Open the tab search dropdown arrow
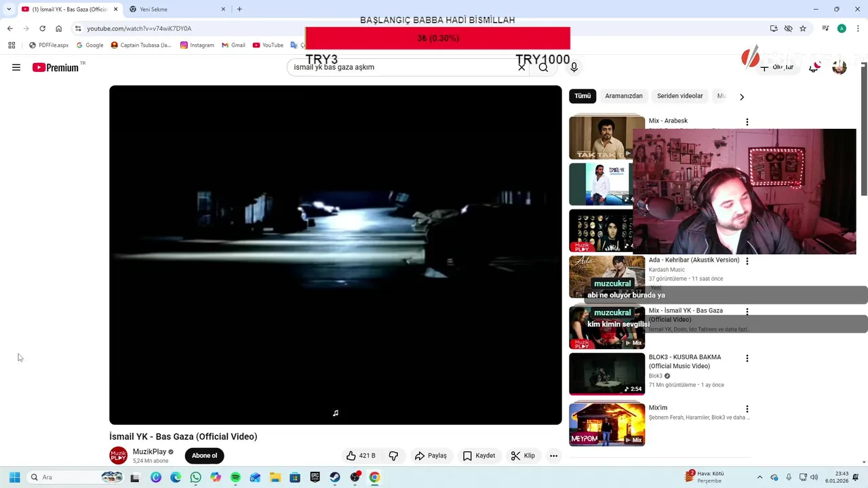868x488 pixels. (x=9, y=9)
